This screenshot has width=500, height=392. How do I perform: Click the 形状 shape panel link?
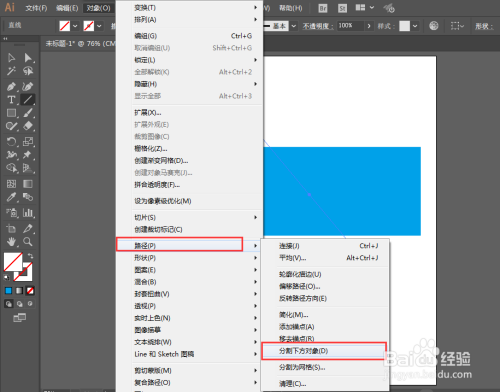[x=484, y=26]
